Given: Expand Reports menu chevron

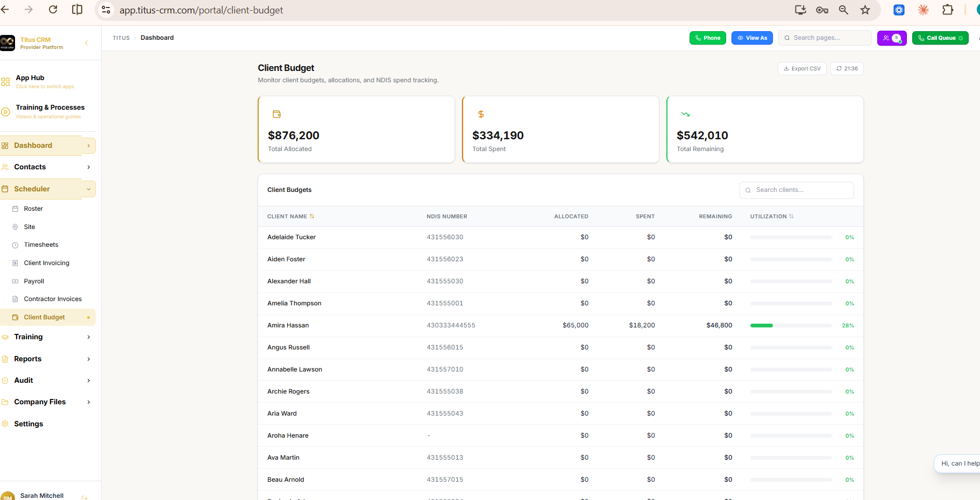Looking at the screenshot, I should 89,359.
